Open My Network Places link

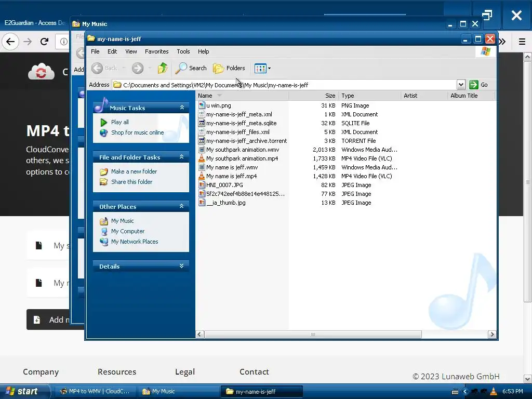[135, 242]
